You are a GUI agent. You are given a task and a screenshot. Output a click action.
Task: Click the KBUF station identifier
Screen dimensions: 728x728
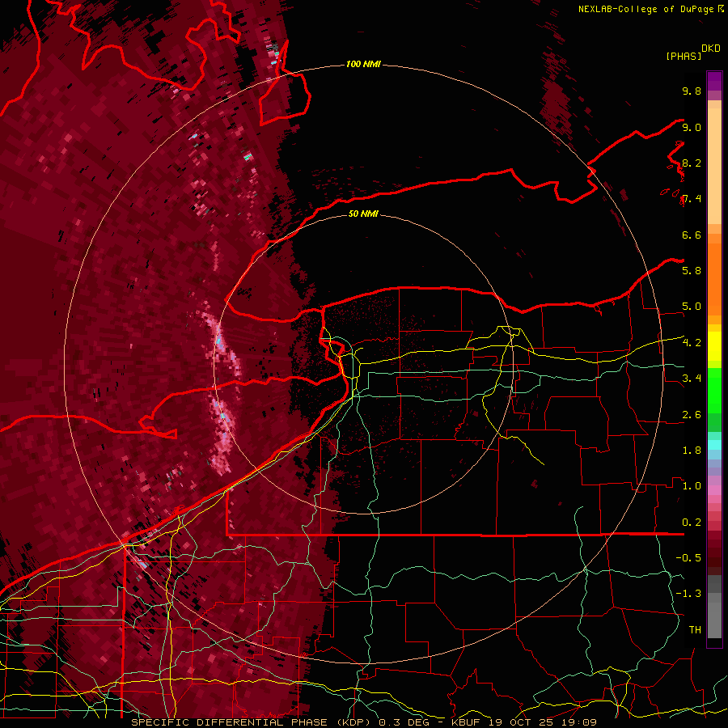tap(466, 722)
